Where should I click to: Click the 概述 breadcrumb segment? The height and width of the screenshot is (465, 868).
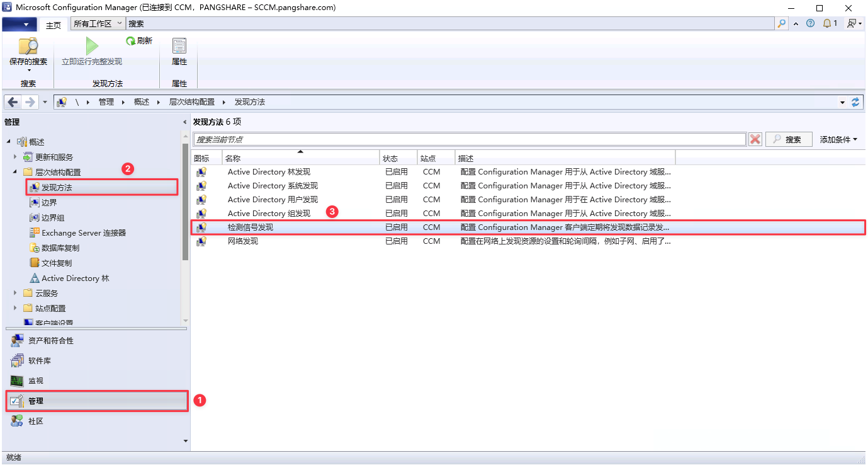point(142,102)
